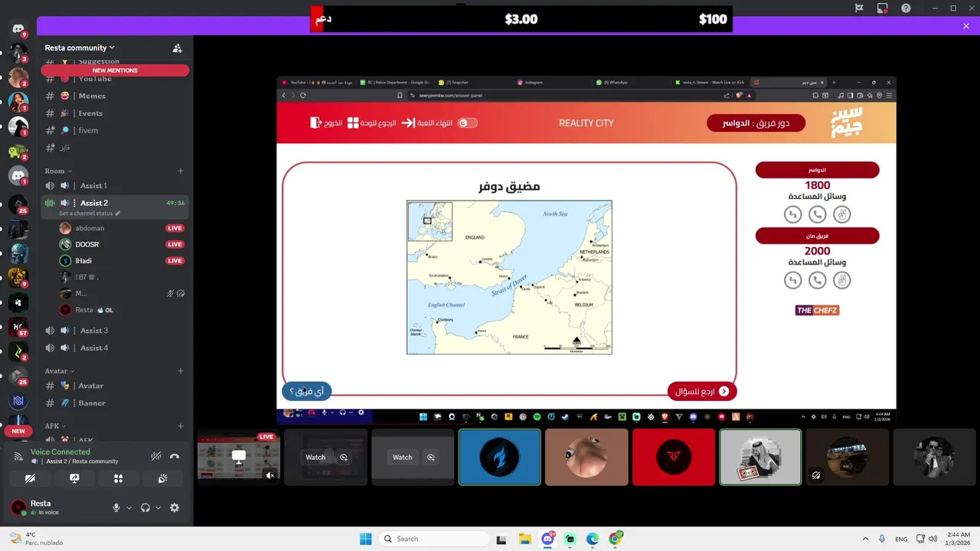Screen dimensions: 980x551
Task: Pop out second Watch stream tile icon
Action: tap(431, 457)
